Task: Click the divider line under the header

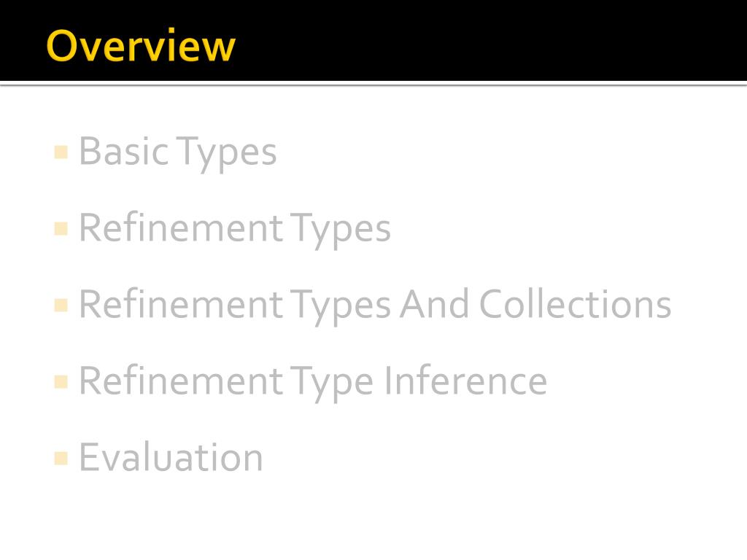Action: click(x=373, y=85)
